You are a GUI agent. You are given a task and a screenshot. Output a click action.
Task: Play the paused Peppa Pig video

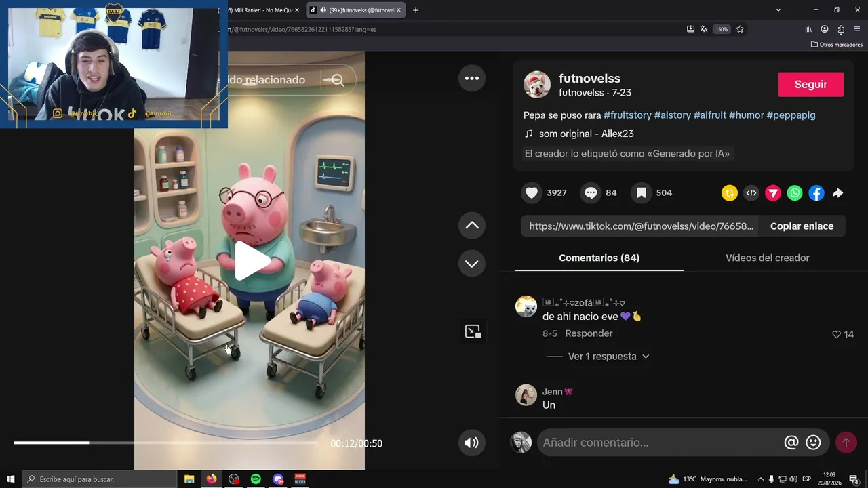click(252, 261)
